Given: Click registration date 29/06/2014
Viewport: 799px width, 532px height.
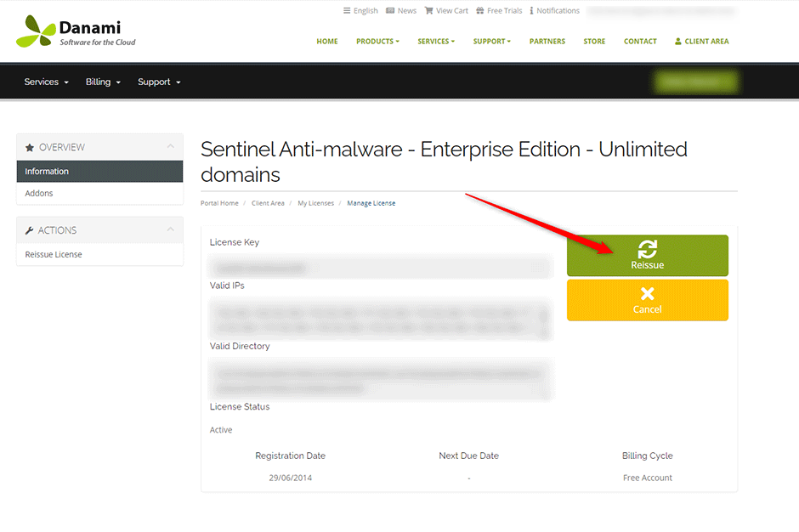Looking at the screenshot, I should click(291, 478).
